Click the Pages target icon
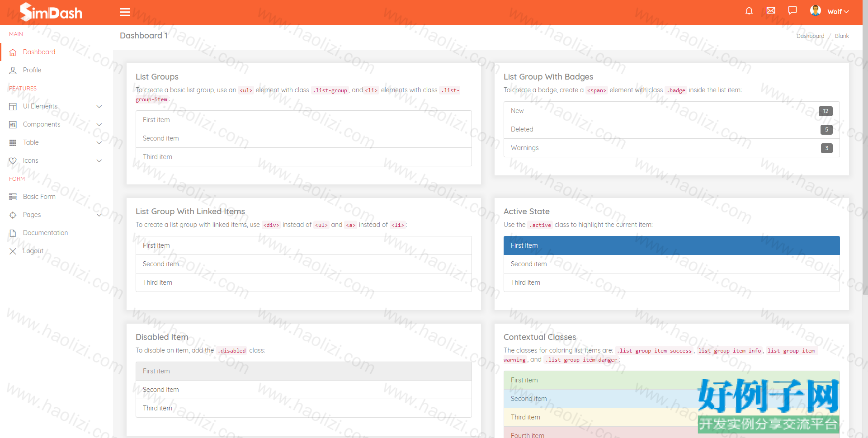The image size is (868, 438). (x=13, y=215)
